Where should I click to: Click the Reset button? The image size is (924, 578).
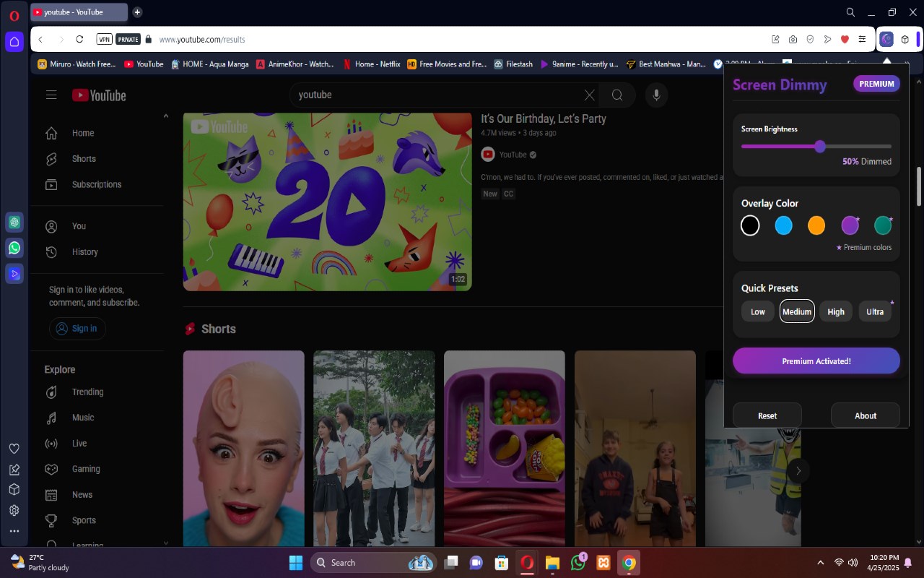[x=767, y=415]
